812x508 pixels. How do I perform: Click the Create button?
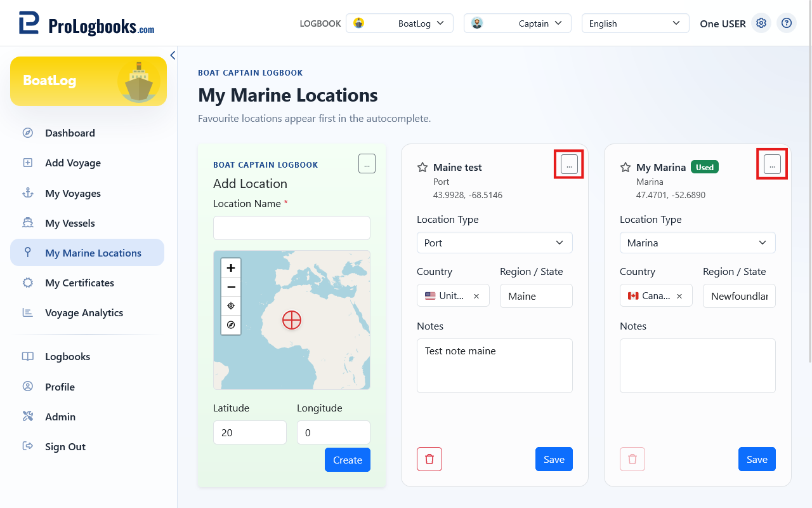[348, 460]
